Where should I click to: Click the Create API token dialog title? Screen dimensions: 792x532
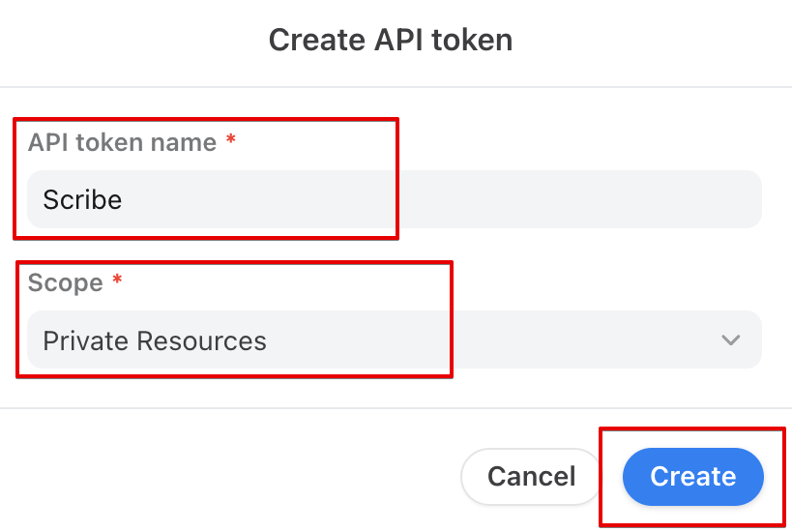click(390, 40)
